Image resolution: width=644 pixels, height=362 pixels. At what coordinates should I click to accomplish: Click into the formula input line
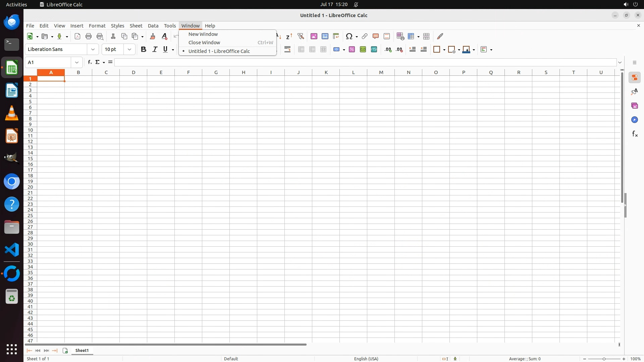coord(365,62)
